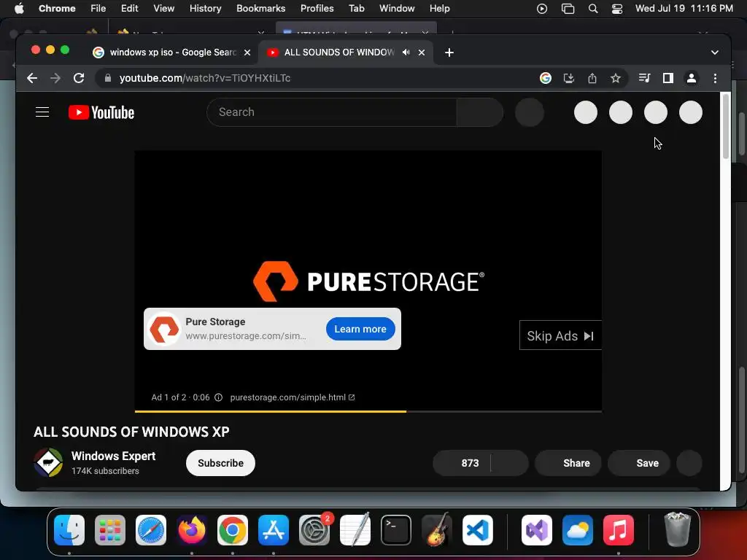The height and width of the screenshot is (560, 747).
Task: Open Visual Studio Code from the Dock
Action: [477, 530]
